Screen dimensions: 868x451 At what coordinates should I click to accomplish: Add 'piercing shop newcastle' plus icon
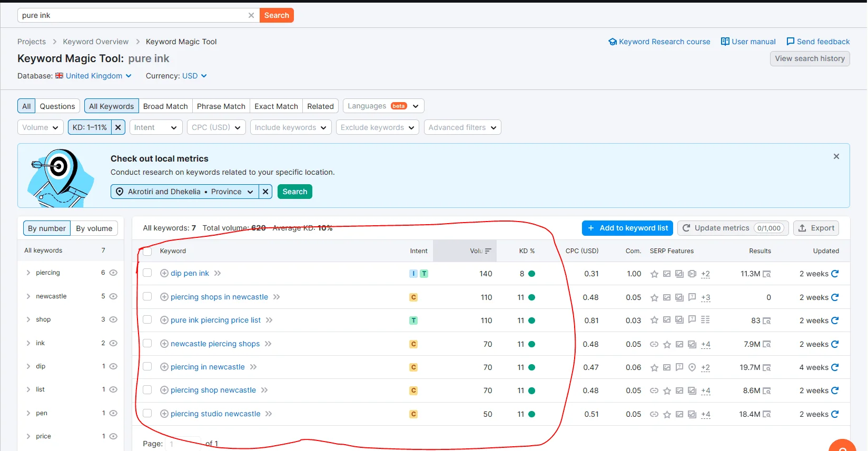tap(164, 390)
